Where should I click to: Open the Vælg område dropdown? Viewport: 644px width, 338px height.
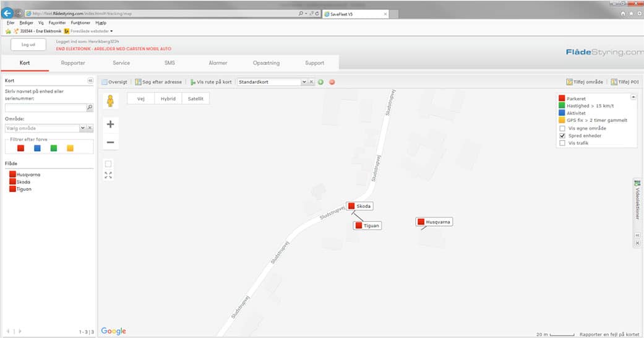coord(82,128)
